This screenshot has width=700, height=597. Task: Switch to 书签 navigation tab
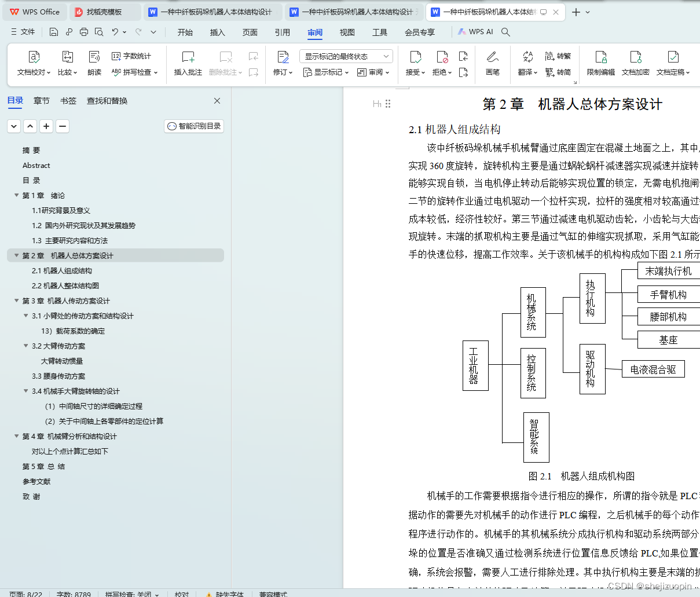click(x=68, y=101)
